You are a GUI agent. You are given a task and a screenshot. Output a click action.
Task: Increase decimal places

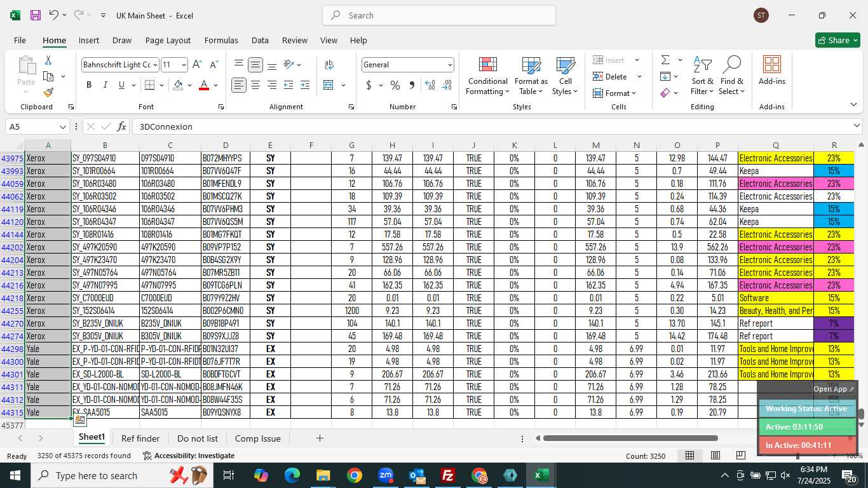coord(430,85)
